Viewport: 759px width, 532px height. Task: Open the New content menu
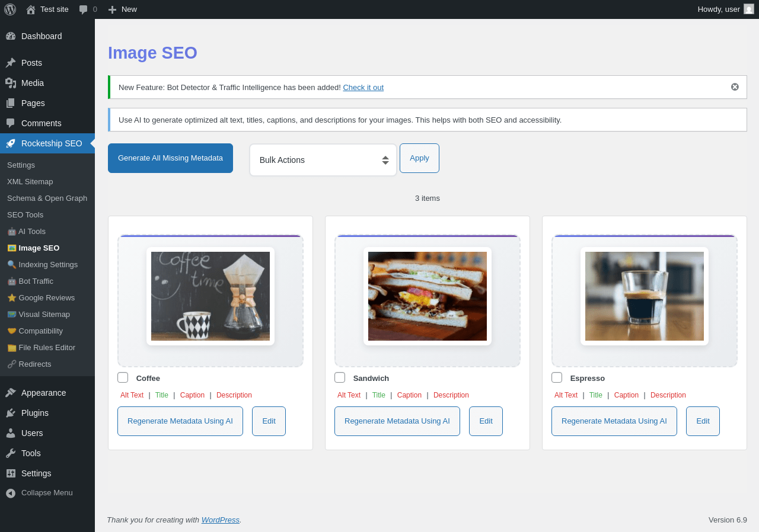click(122, 9)
